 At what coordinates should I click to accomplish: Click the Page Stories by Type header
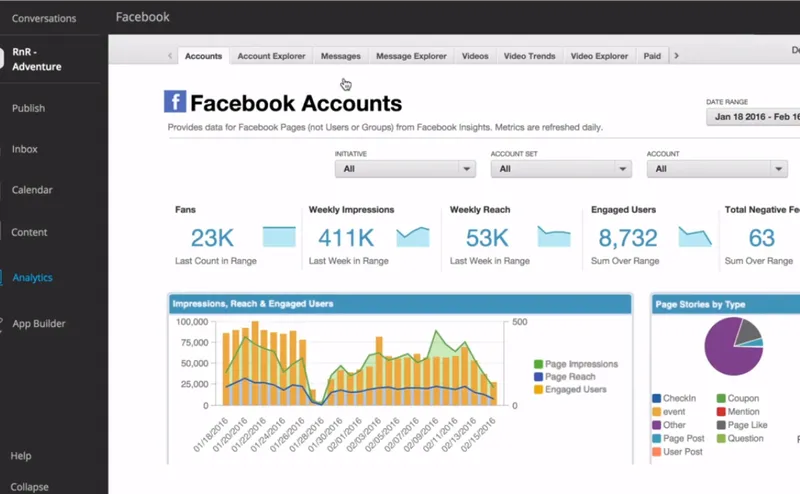coord(726,305)
